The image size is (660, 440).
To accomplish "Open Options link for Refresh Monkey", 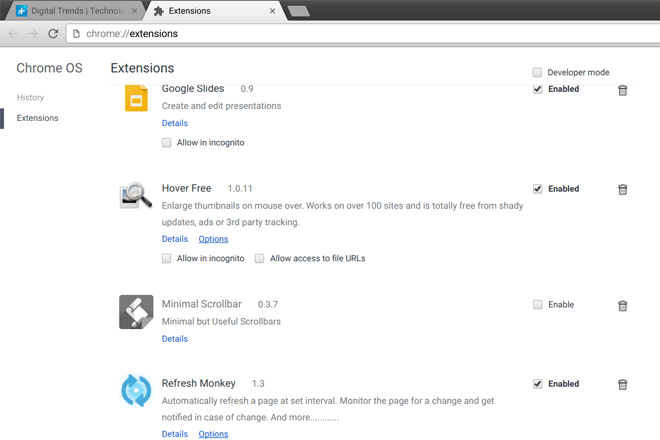I will coord(213,434).
